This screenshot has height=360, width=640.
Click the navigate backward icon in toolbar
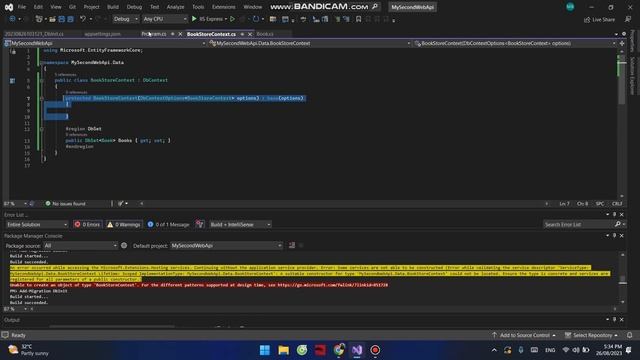pos(12,19)
